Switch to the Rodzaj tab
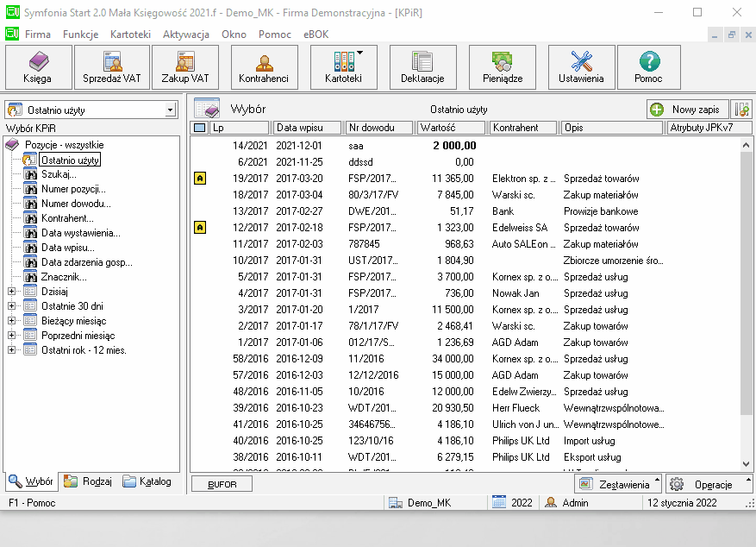The height and width of the screenshot is (547, 756). click(88, 481)
